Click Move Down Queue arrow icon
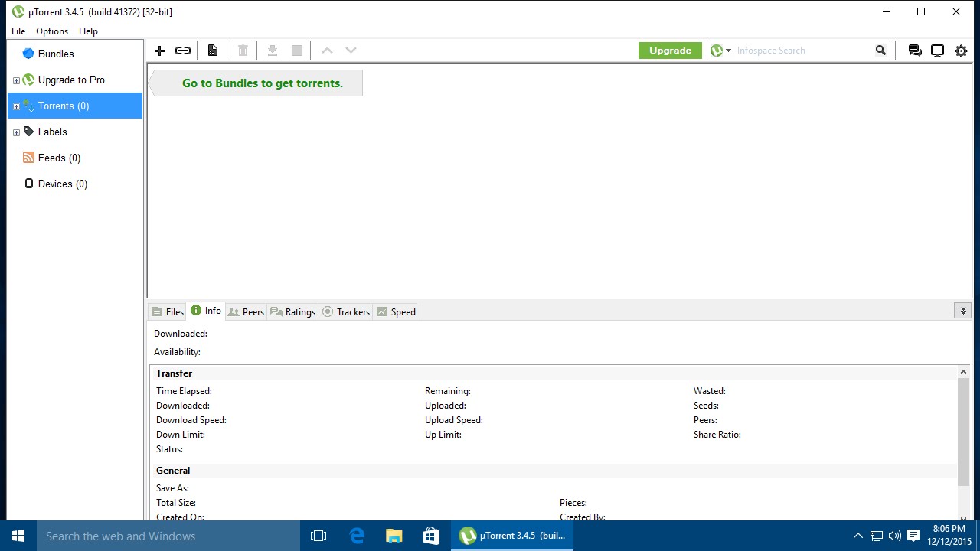 pos(351,51)
